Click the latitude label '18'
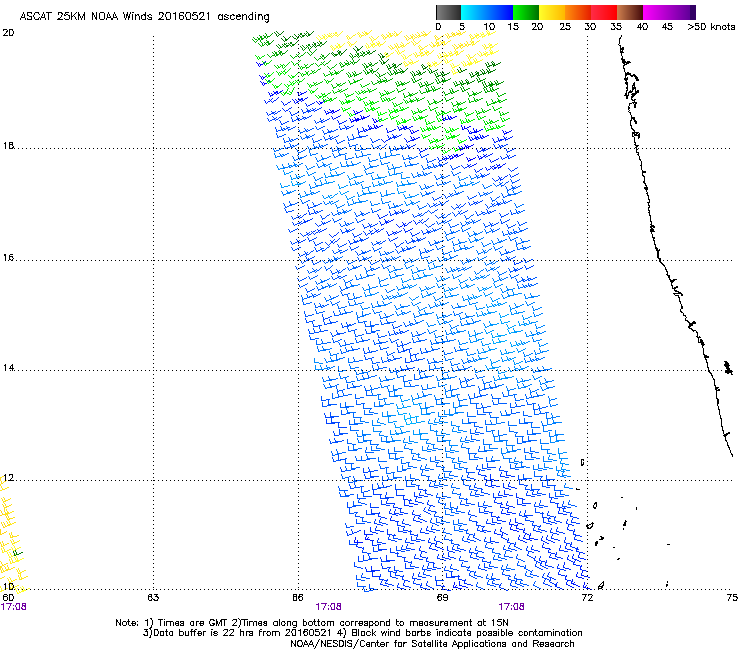Image resolution: width=740 pixels, height=650 pixels. 8,146
